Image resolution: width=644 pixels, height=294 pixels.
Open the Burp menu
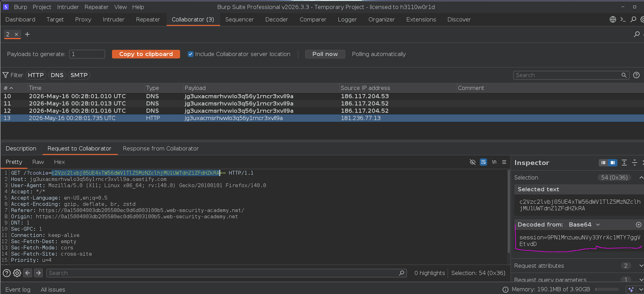coord(20,7)
